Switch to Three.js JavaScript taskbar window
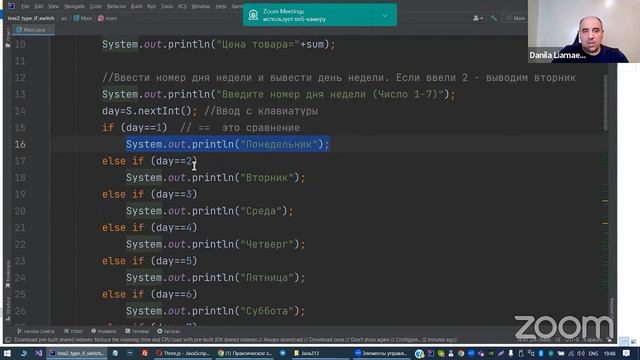 183,353
